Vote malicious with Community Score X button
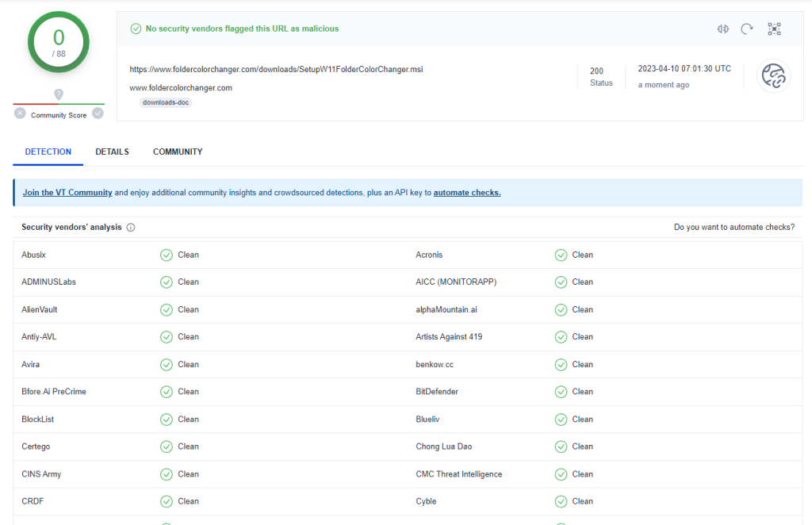The image size is (812, 525). click(20, 113)
